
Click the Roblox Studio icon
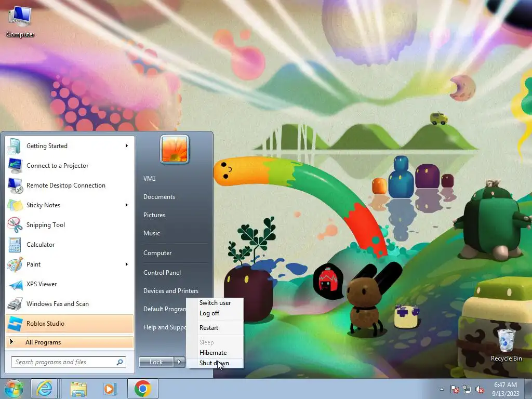point(15,323)
